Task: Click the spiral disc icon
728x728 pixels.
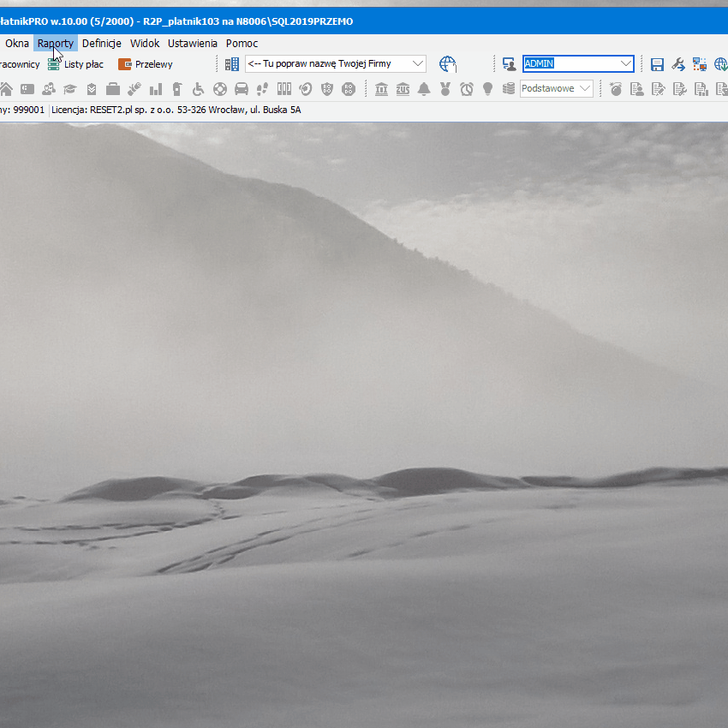Action: pyautogui.click(x=306, y=89)
